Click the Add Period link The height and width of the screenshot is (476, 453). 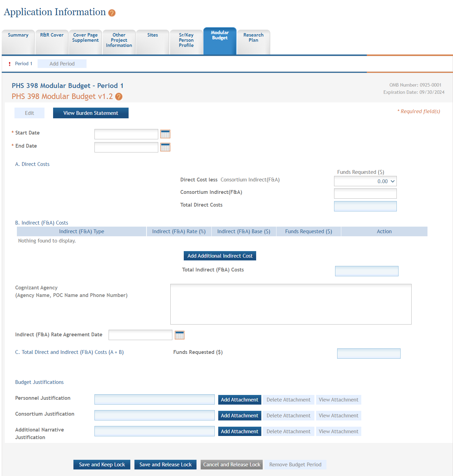62,64
